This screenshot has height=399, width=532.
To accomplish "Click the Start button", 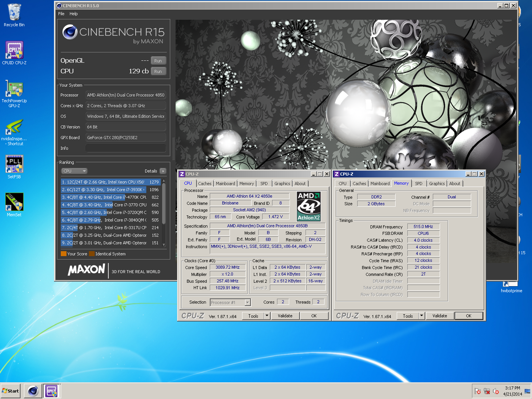I will coord(10,391).
